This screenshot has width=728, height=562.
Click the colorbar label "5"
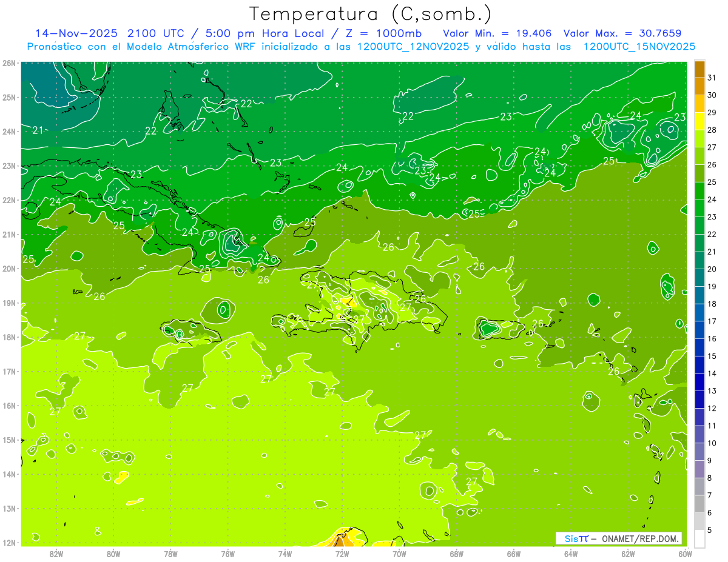pyautogui.click(x=710, y=530)
